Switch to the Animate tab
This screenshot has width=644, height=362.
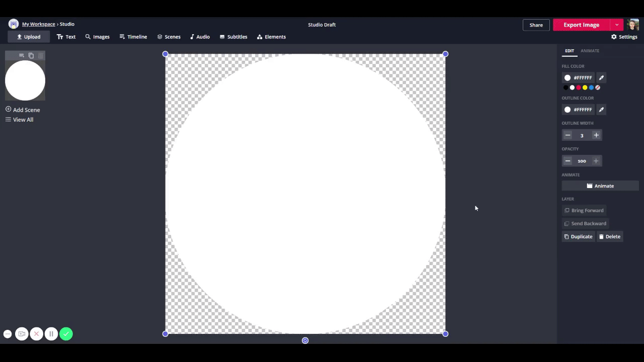click(590, 51)
